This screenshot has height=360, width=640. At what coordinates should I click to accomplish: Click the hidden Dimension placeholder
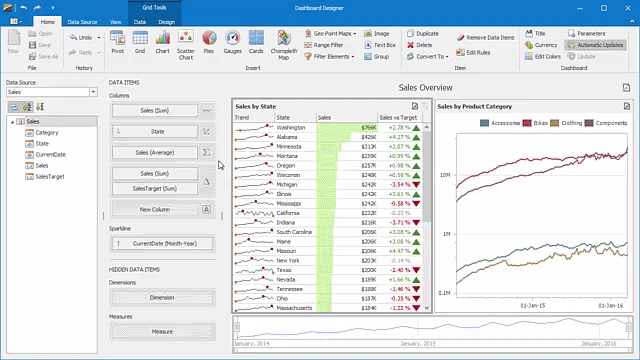pyautogui.click(x=162, y=298)
